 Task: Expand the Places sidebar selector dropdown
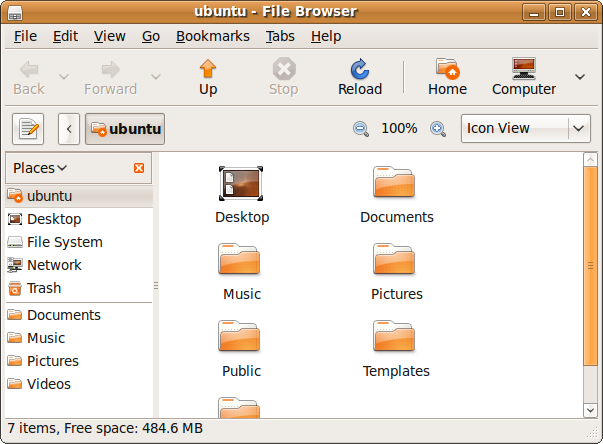(x=41, y=168)
